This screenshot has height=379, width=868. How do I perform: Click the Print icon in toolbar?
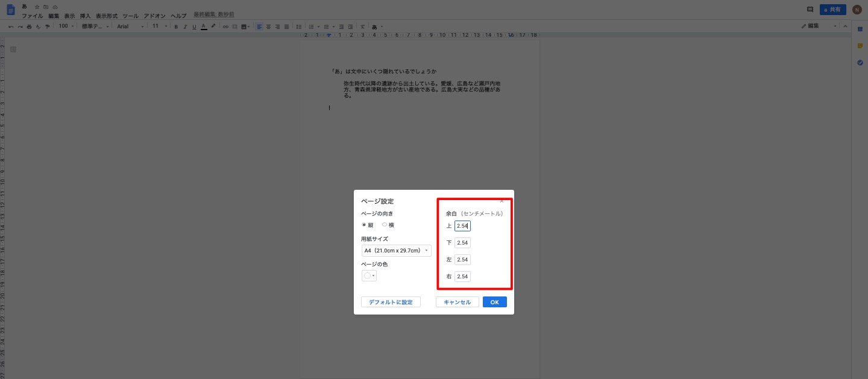click(x=29, y=27)
